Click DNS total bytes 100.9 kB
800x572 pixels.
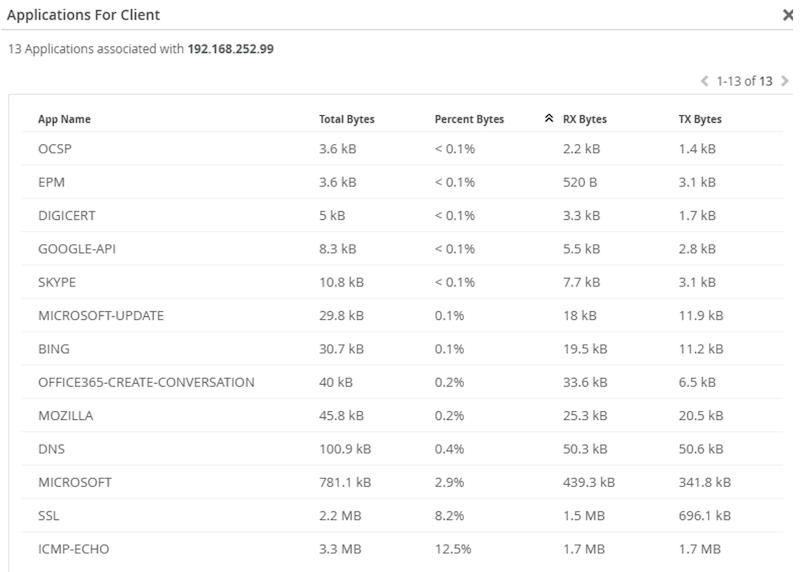pos(345,449)
